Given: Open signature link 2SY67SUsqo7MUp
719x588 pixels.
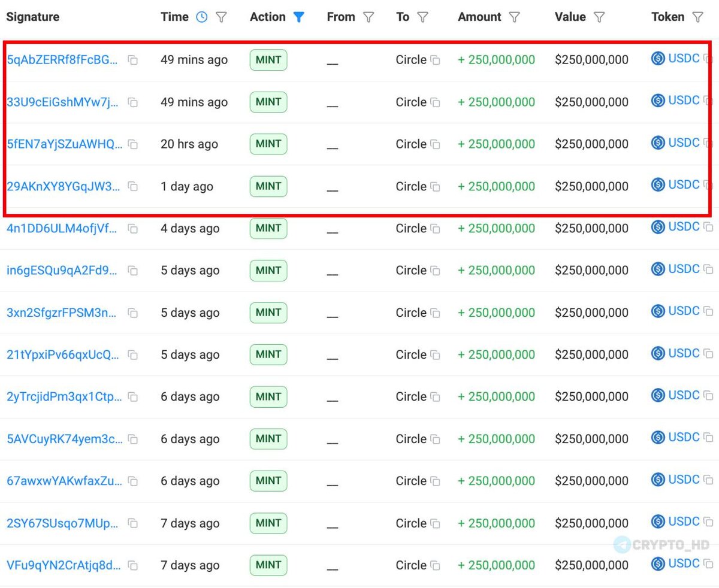Looking at the screenshot, I should pos(63,523).
